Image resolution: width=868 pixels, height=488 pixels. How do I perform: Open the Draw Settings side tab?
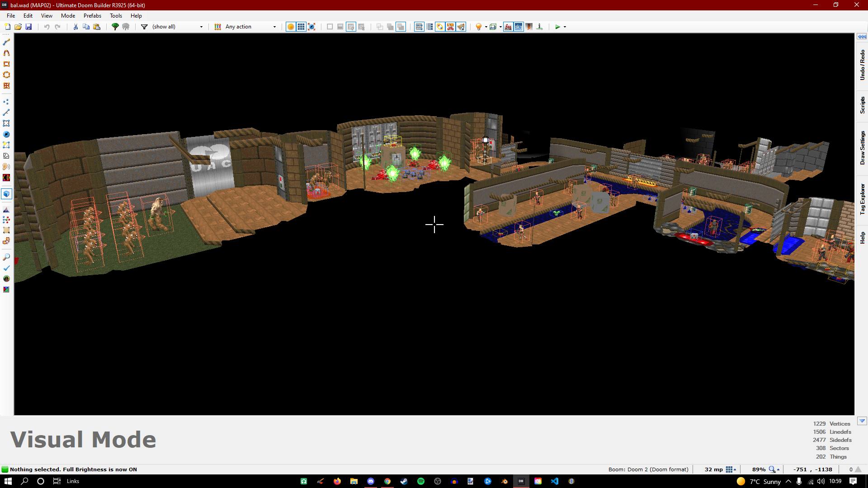pyautogui.click(x=862, y=148)
